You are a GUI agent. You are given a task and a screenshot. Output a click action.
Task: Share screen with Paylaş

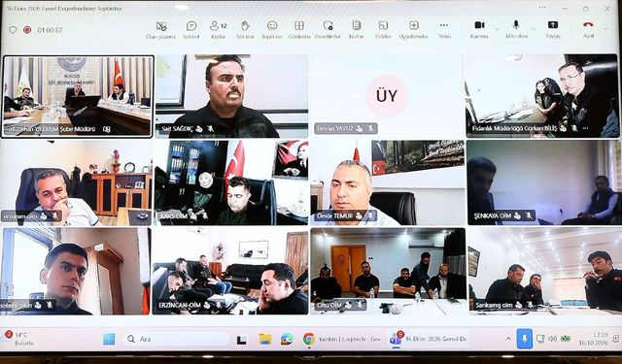click(x=553, y=30)
